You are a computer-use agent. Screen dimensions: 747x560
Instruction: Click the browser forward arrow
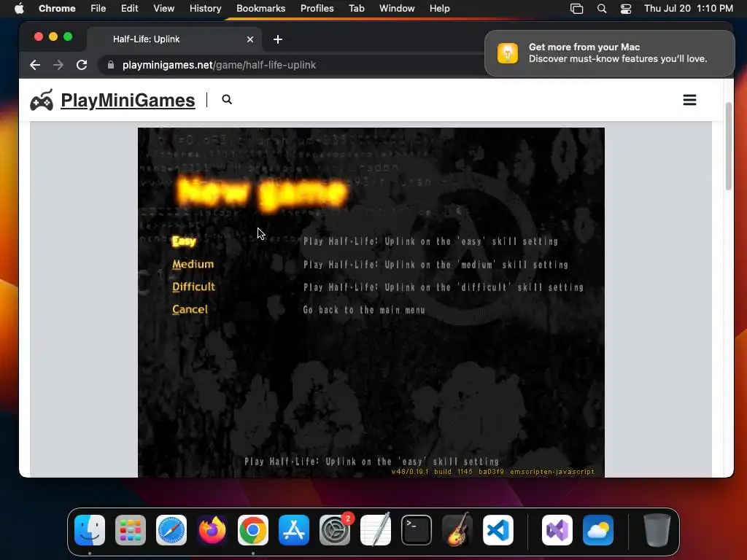[x=58, y=65]
